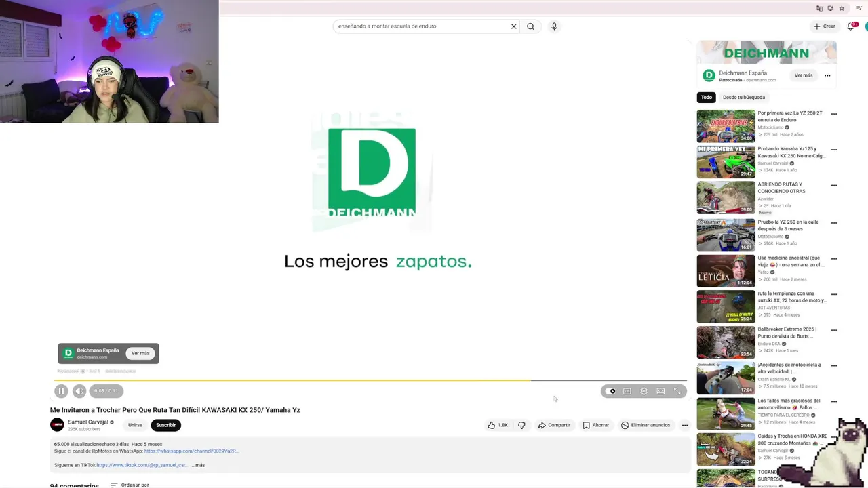Image resolution: width=868 pixels, height=488 pixels.
Task: Open the menu for 'Probando Yamaha Yz125'
Action: pos(834,150)
